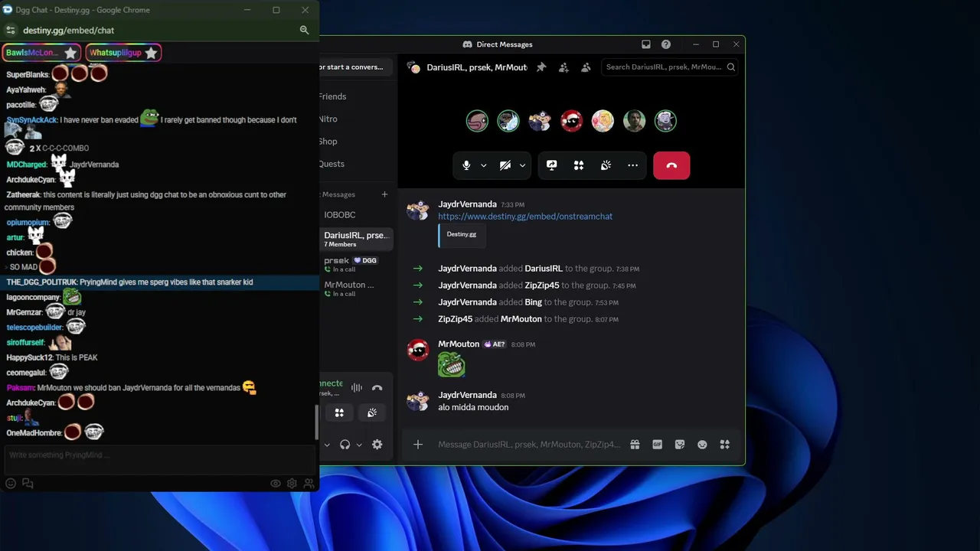The width and height of the screenshot is (980, 551).
Task: Open soundboard in the voice connected panel
Action: [x=372, y=413]
